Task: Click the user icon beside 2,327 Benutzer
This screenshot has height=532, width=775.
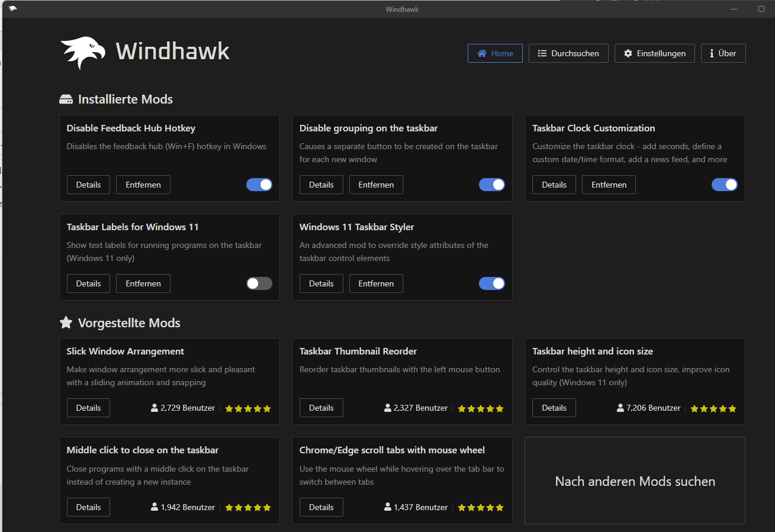Action: pos(388,408)
